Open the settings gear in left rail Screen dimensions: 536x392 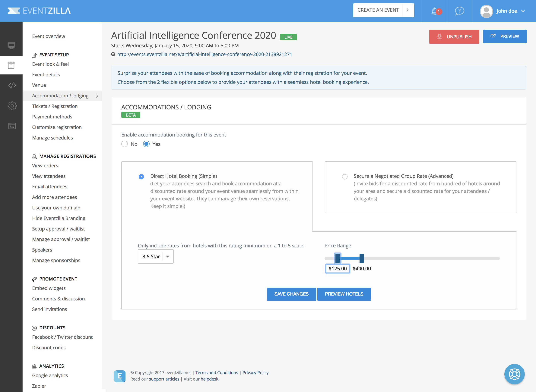(x=12, y=106)
